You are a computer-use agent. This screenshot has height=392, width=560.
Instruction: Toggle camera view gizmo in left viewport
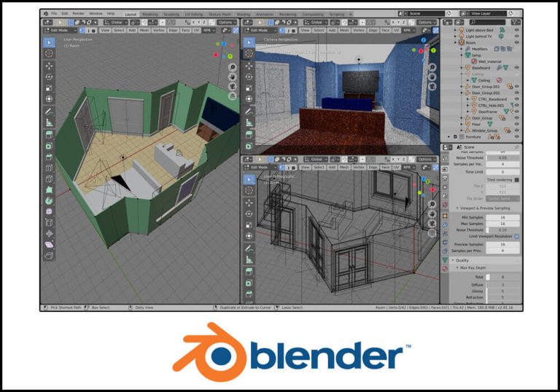coord(233,87)
